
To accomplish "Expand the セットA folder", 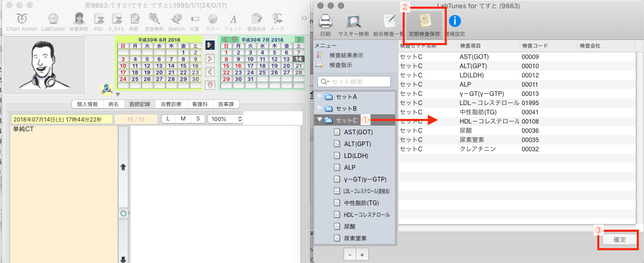I will (321, 96).
